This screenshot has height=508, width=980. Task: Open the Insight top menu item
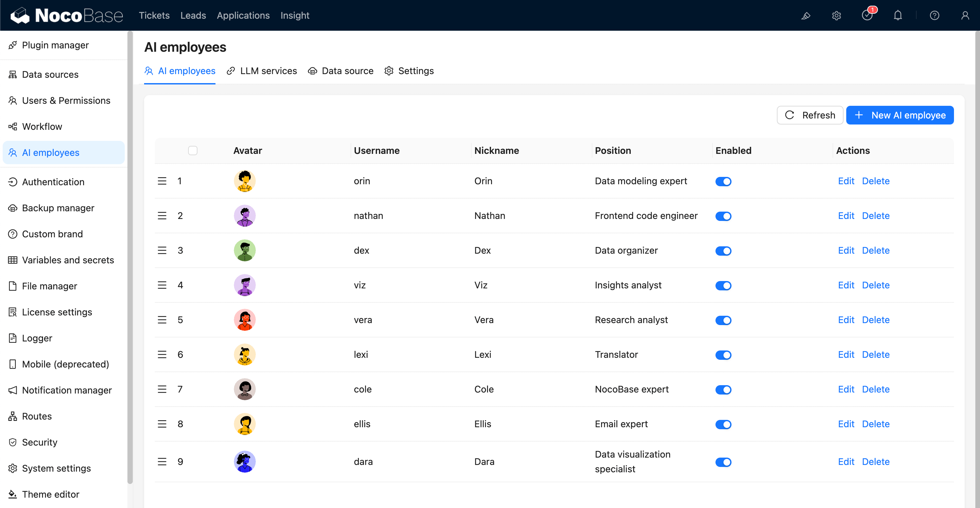click(295, 16)
